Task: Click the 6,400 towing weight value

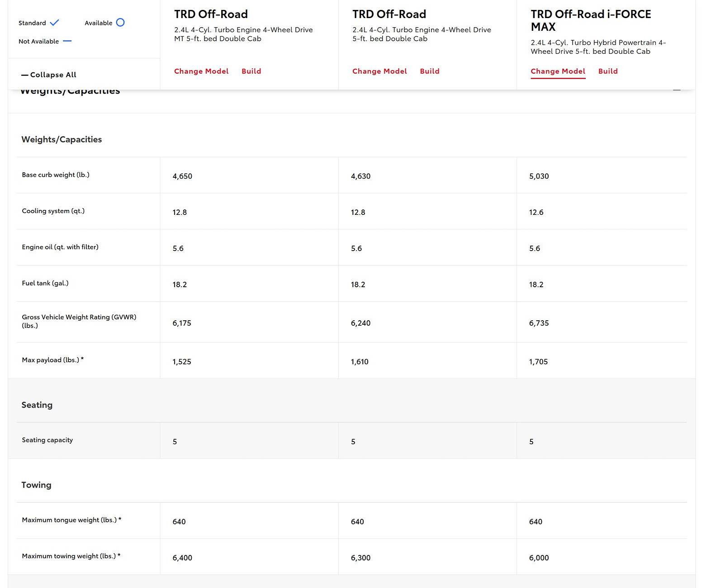Action: tap(182, 558)
